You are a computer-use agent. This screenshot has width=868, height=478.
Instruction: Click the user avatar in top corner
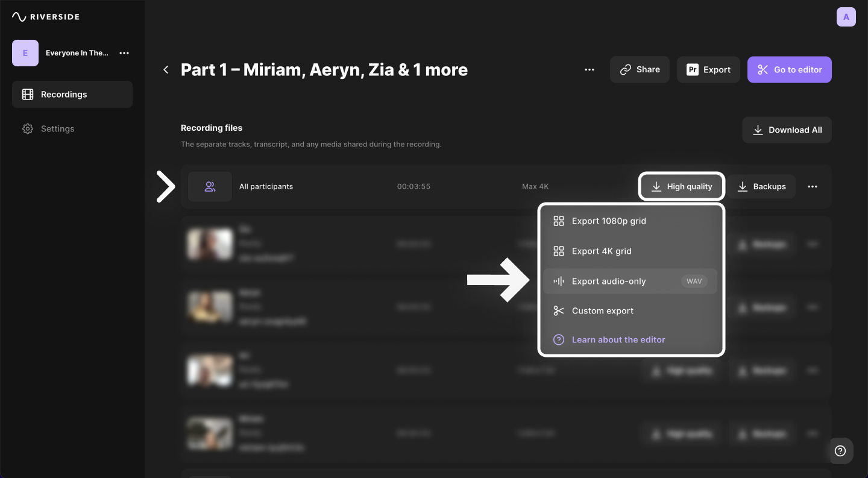(846, 17)
